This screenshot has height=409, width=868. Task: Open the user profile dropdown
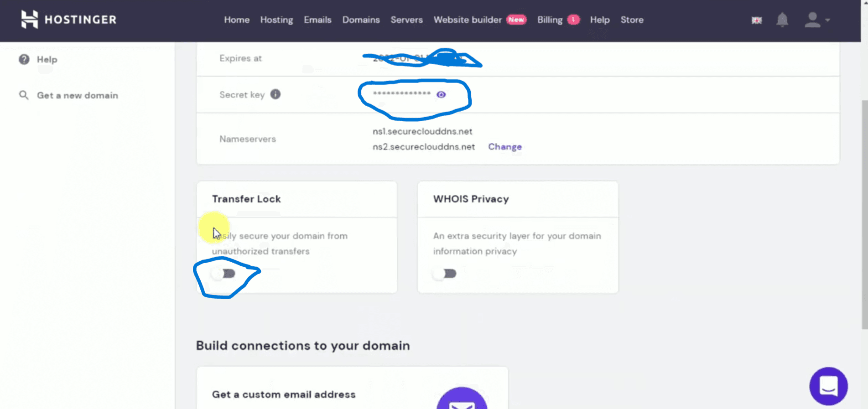coord(816,20)
